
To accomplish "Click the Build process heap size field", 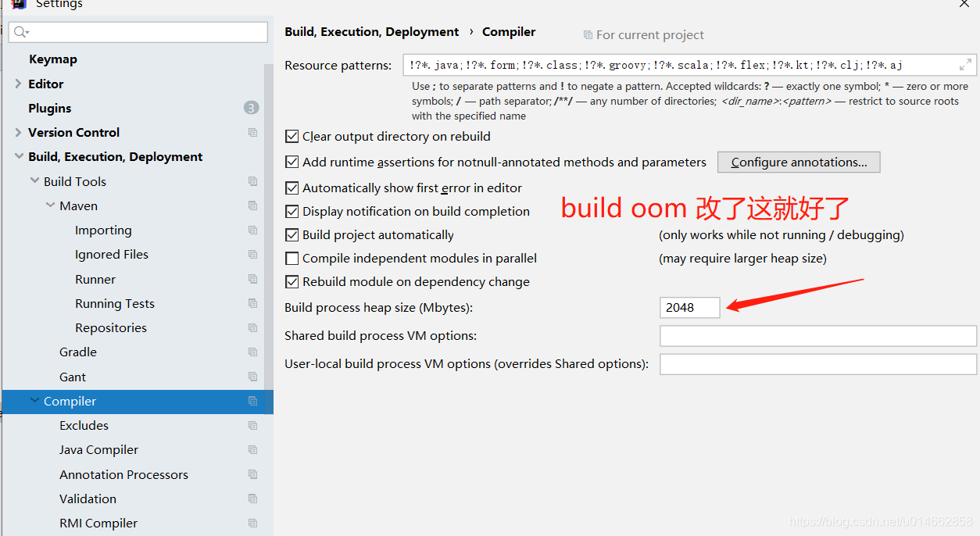I will pyautogui.click(x=690, y=308).
